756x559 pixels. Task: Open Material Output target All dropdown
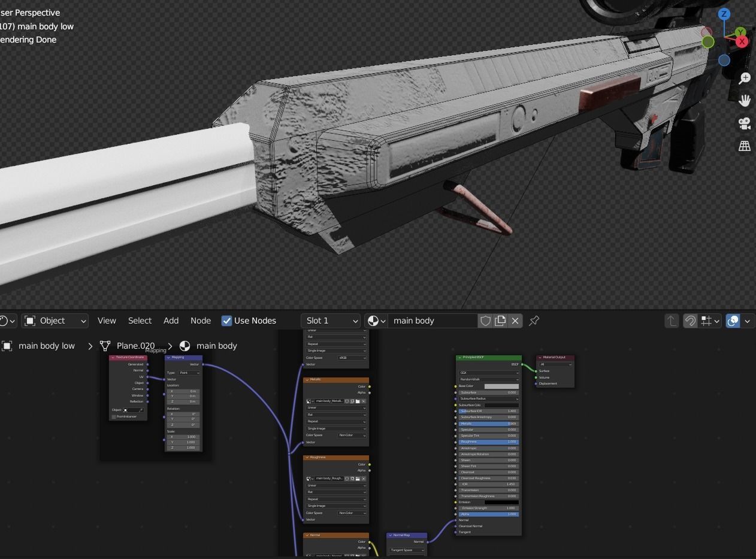pyautogui.click(x=555, y=364)
